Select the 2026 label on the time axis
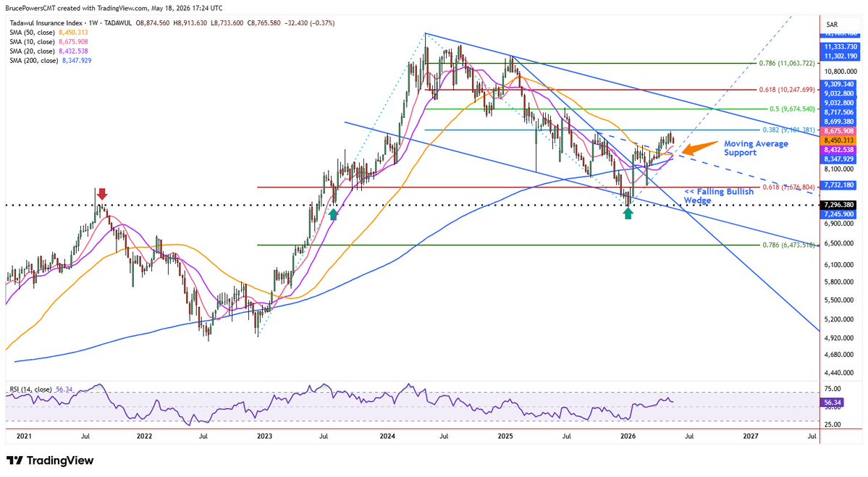The image size is (868, 477). coord(627,436)
